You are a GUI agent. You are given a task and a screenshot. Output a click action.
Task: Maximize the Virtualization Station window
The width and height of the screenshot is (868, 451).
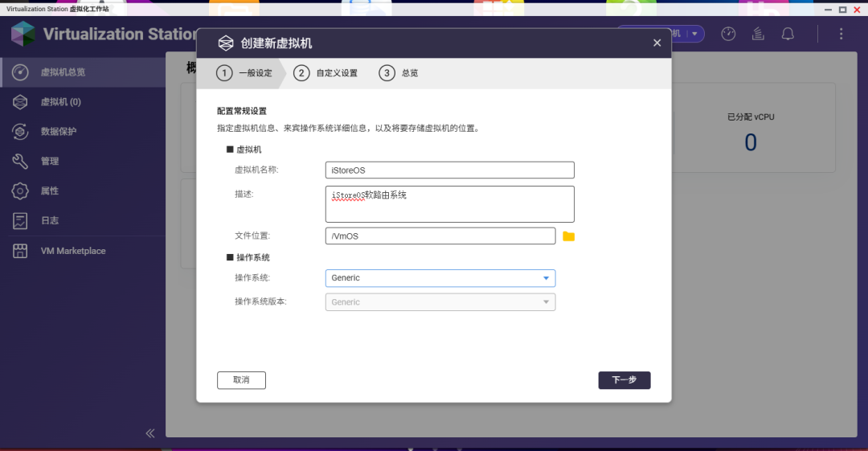pyautogui.click(x=842, y=10)
